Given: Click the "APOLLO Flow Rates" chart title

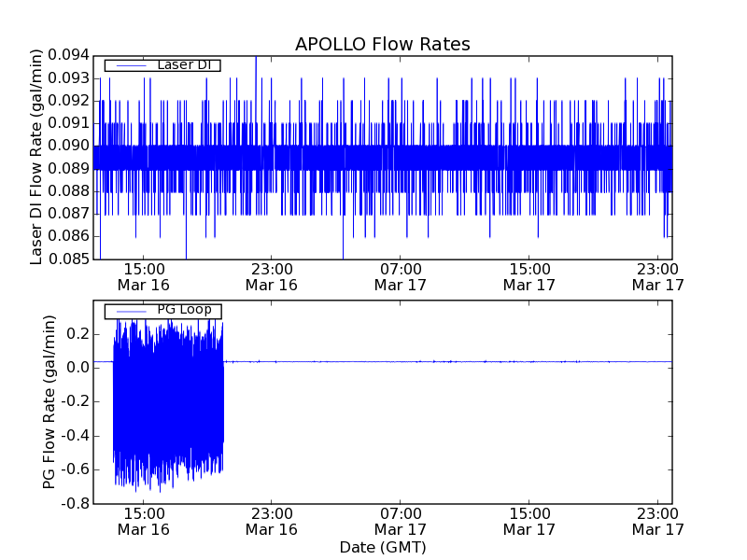Looking at the screenshot, I should [382, 44].
